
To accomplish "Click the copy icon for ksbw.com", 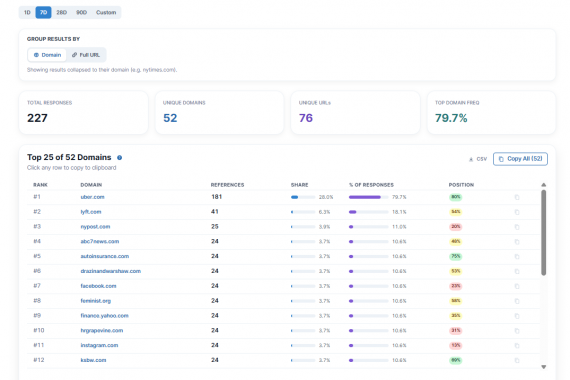I will coord(517,360).
